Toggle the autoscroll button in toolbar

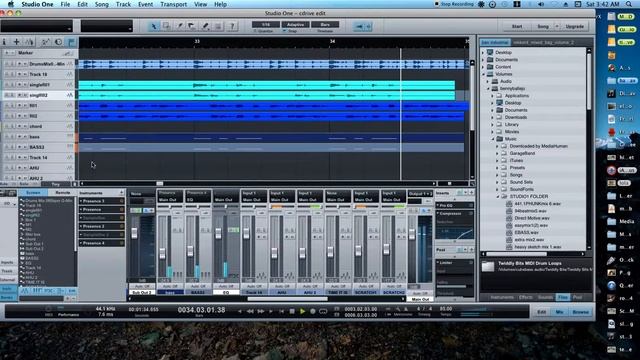pos(359,27)
